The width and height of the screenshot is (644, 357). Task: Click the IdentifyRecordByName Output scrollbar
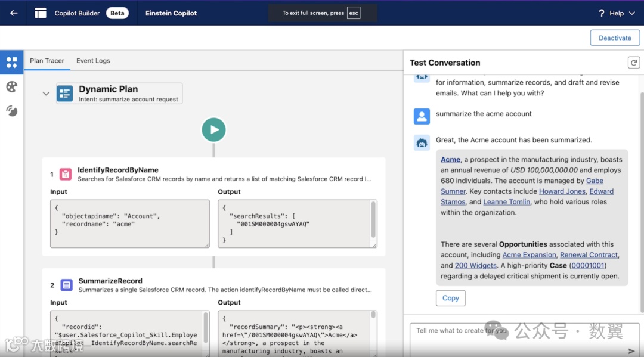373,220
